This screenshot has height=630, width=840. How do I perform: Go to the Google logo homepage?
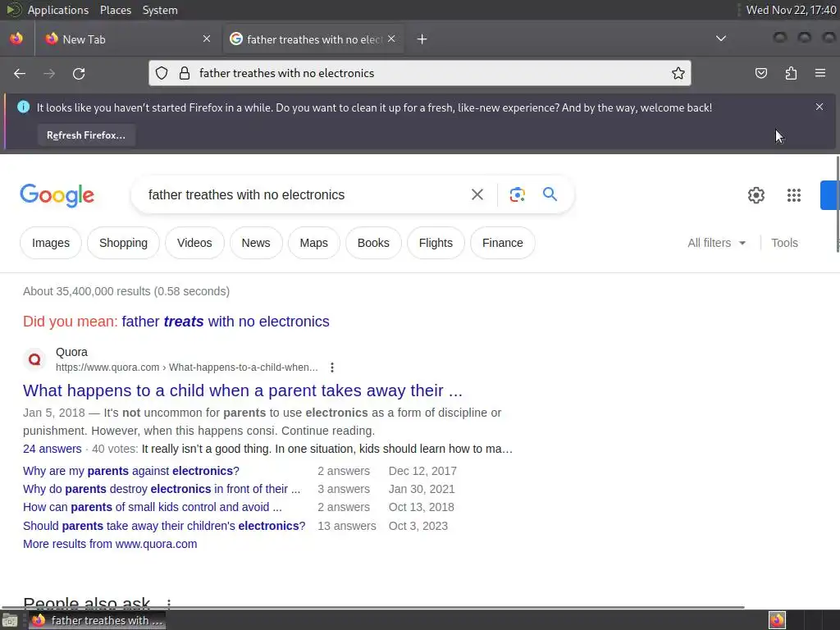click(57, 195)
